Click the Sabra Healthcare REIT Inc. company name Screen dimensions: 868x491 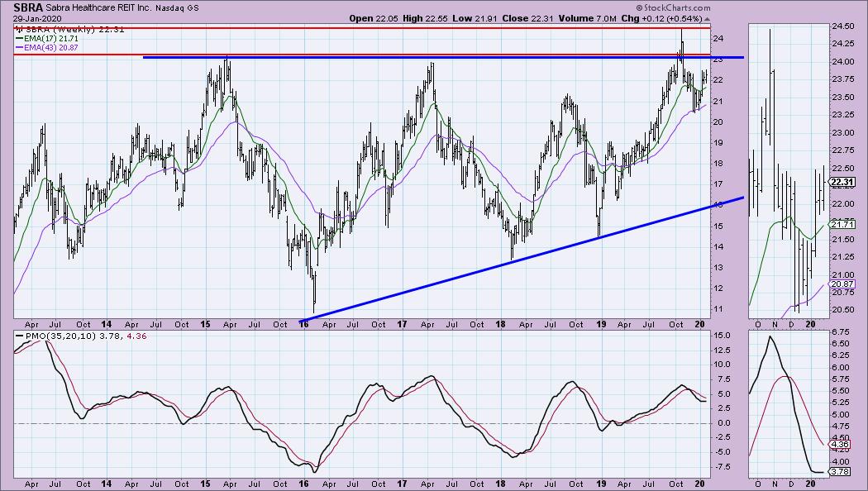98,8
